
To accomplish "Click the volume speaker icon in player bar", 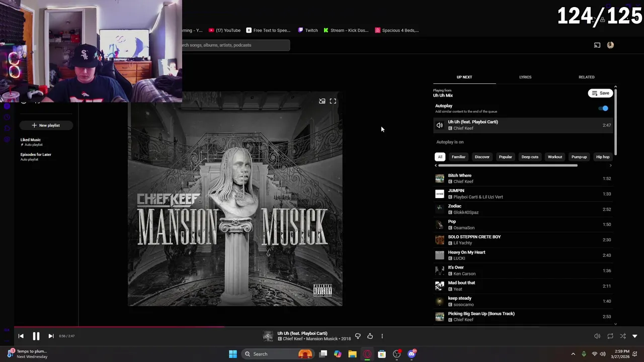I will [597, 336].
